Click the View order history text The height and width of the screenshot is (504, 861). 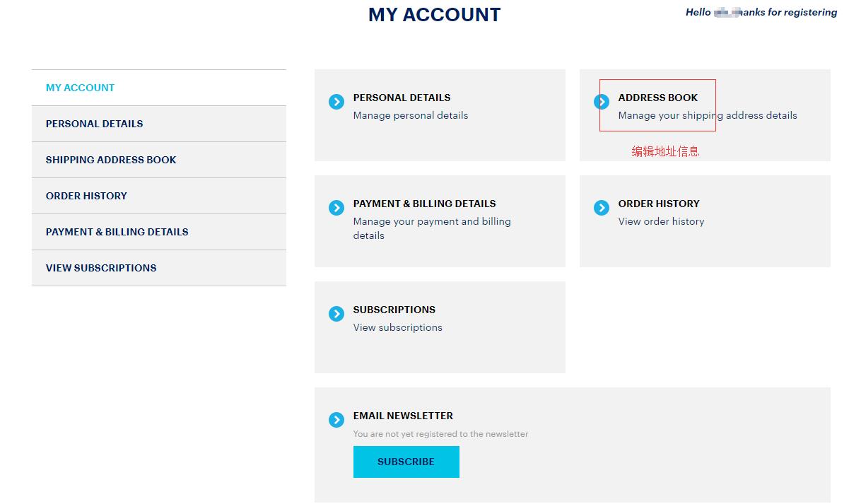pos(661,221)
